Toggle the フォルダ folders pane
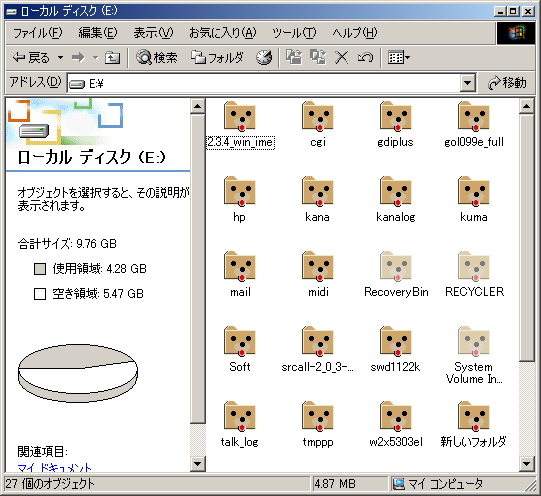The width and height of the screenshot is (541, 496). pos(218,58)
